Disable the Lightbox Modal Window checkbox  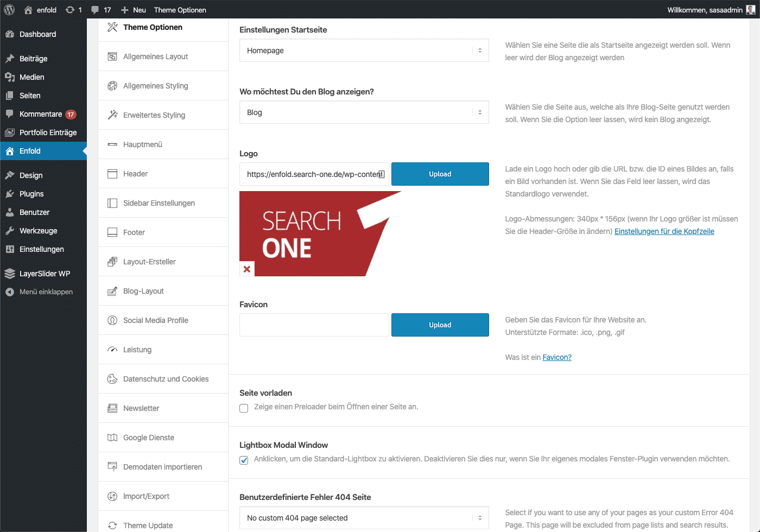tap(244, 460)
